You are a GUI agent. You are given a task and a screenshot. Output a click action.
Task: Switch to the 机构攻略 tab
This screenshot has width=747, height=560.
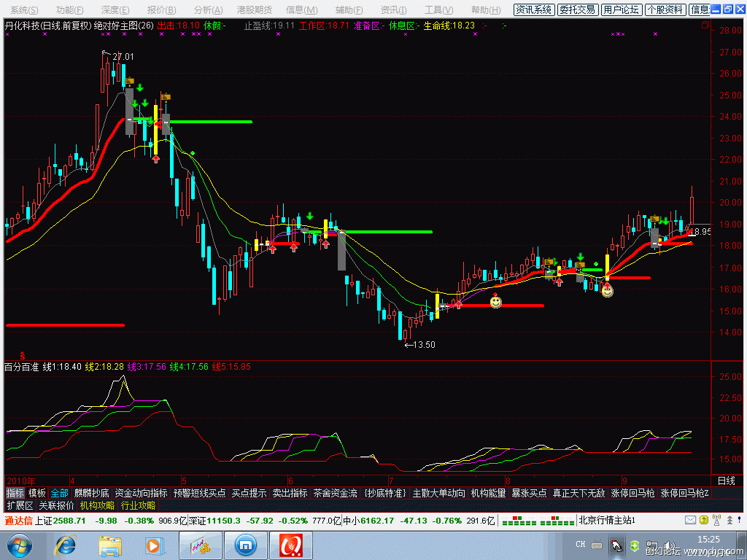click(97, 505)
